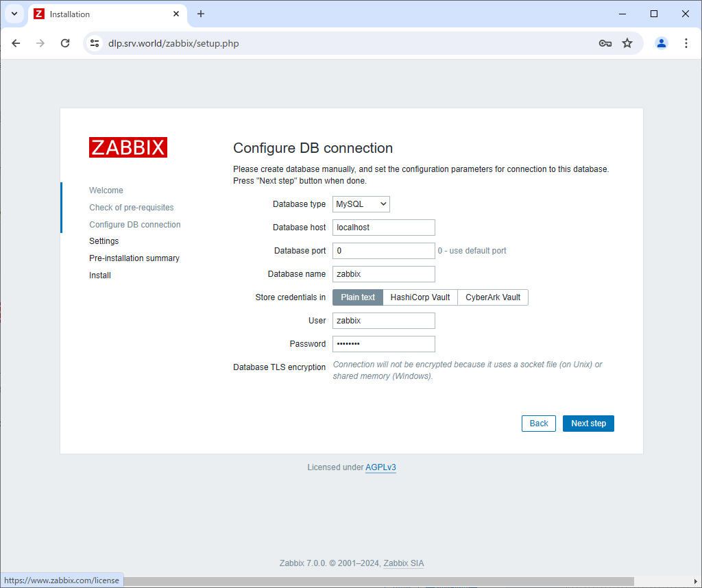The width and height of the screenshot is (702, 588).
Task: Click the Configure DB connection heading
Action: tap(313, 148)
